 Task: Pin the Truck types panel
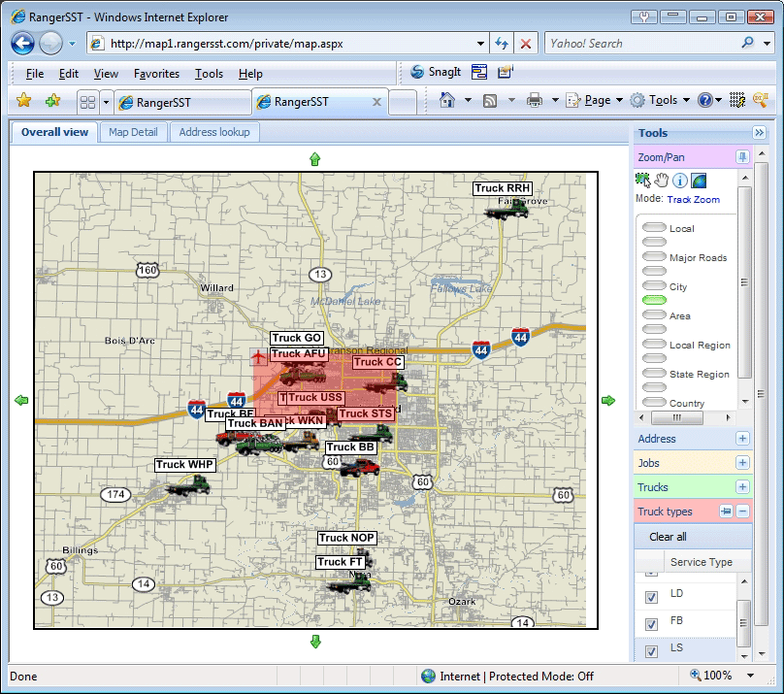pyautogui.click(x=725, y=512)
